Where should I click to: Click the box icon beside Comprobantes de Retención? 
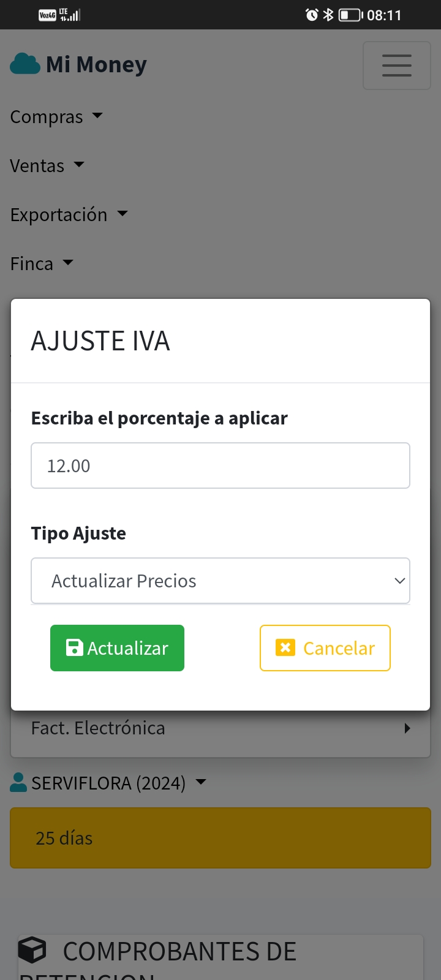coord(32,951)
